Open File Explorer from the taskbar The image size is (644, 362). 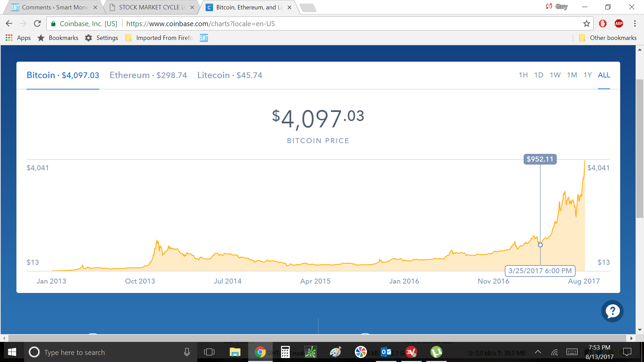point(235,352)
